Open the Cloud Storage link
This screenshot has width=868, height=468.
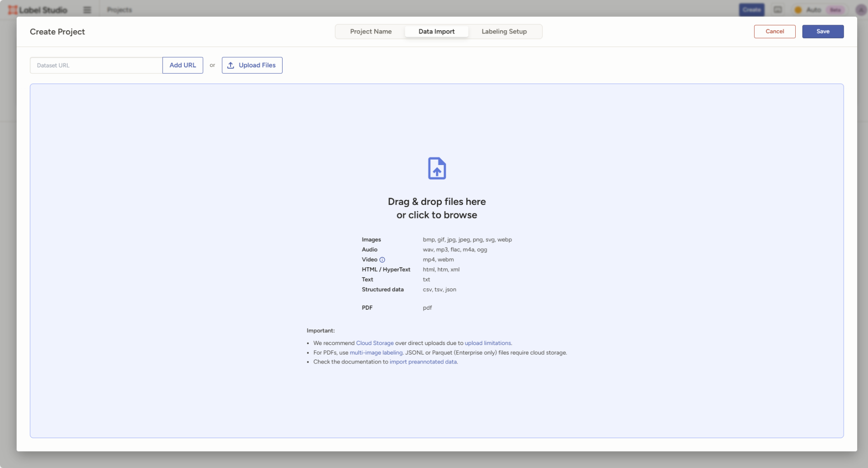tap(375, 343)
